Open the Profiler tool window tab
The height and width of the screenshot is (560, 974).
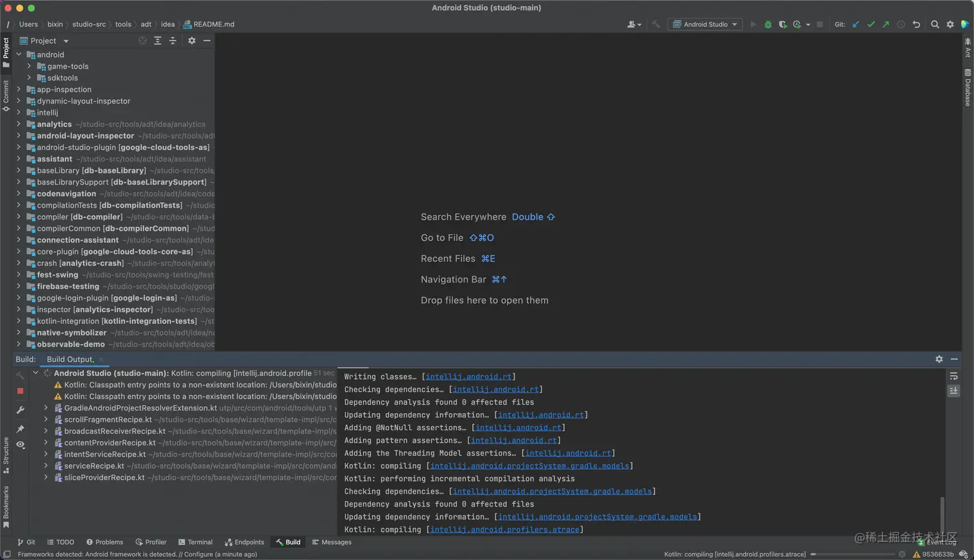151,542
